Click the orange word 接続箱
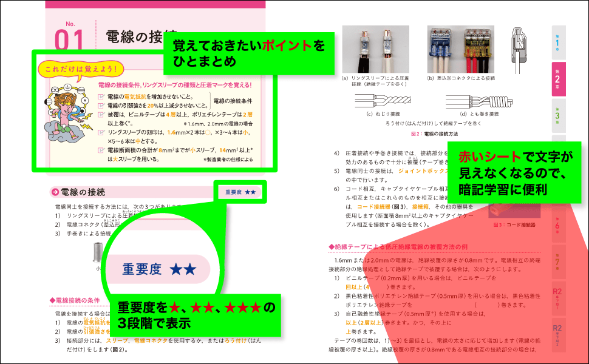This screenshot has width=589, height=364. (x=420, y=207)
